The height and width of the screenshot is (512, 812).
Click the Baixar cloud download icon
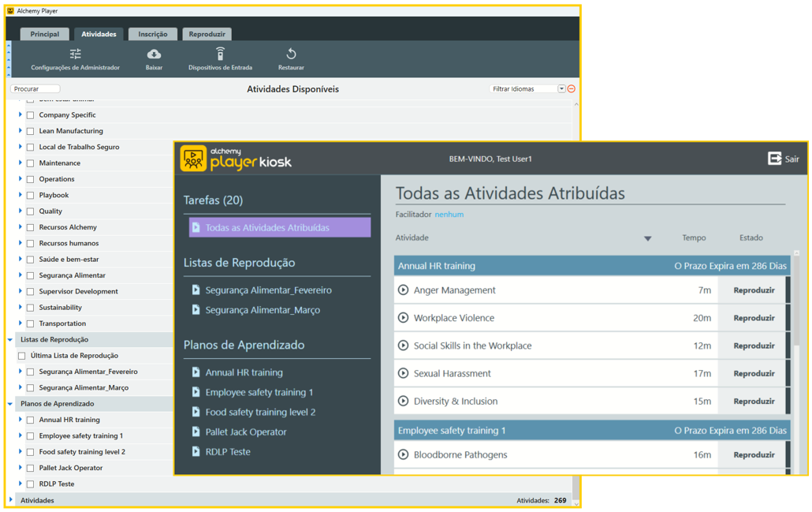(x=154, y=54)
